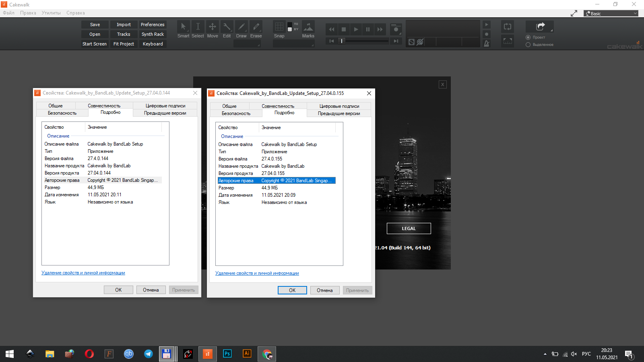Click Fit Project button
The width and height of the screenshot is (644, 362).
tap(124, 44)
